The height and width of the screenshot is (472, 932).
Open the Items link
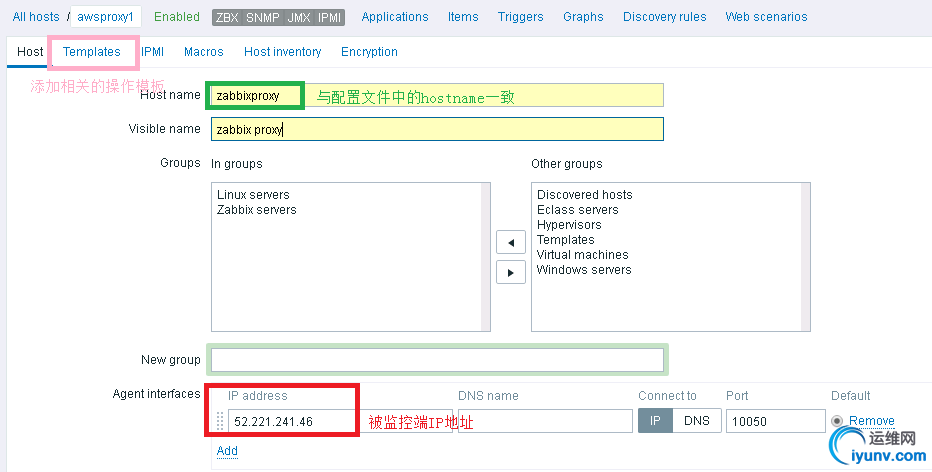click(463, 17)
